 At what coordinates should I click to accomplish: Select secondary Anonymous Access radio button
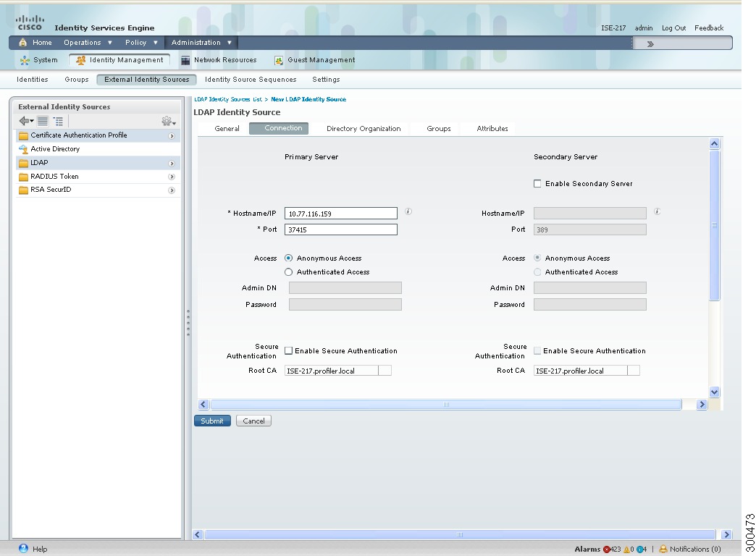(537, 258)
